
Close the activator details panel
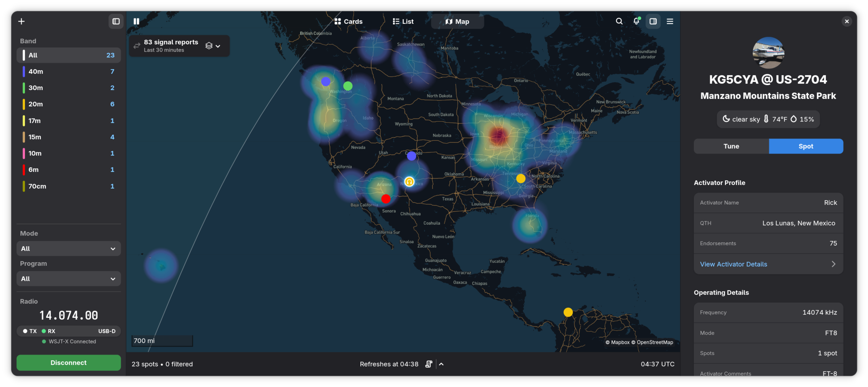[x=847, y=21]
